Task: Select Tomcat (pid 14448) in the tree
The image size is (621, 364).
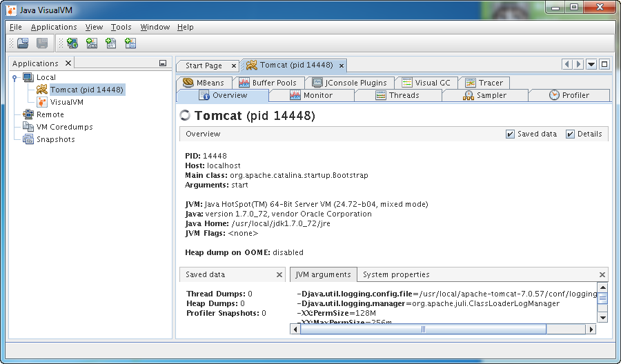Action: coord(87,90)
